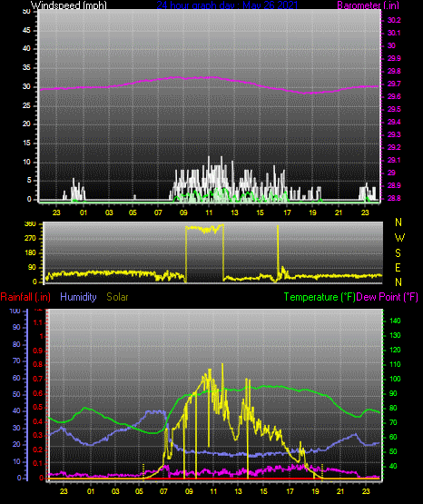Click the 28.8 barometer scale value

[394, 198]
